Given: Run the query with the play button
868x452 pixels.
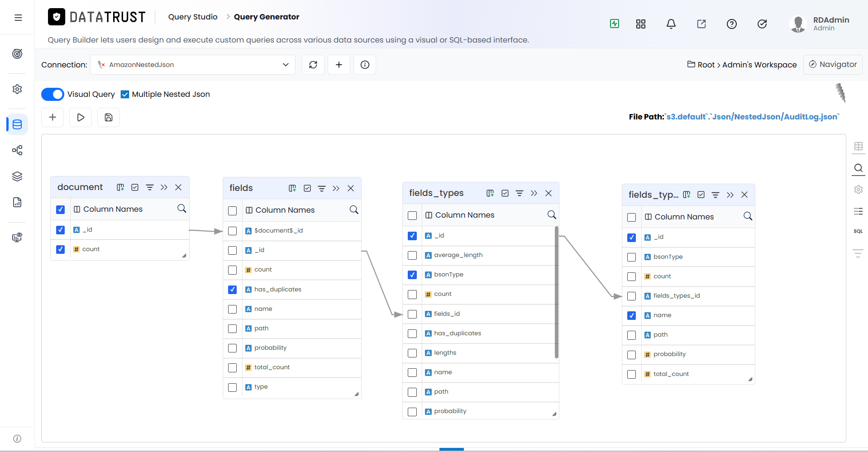Looking at the screenshot, I should (x=81, y=117).
